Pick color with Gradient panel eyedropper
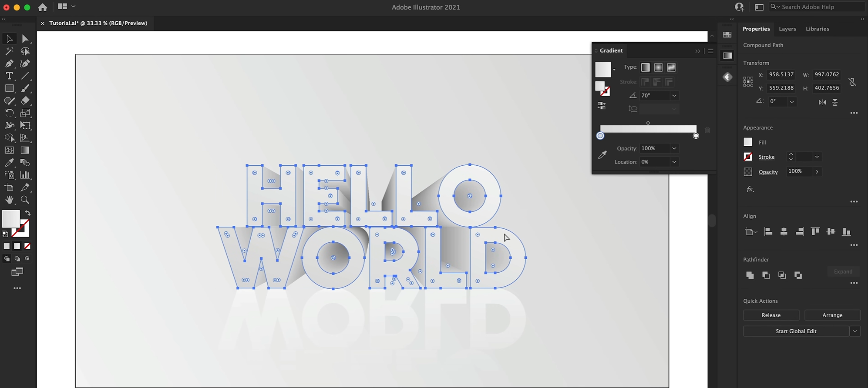 pos(602,155)
